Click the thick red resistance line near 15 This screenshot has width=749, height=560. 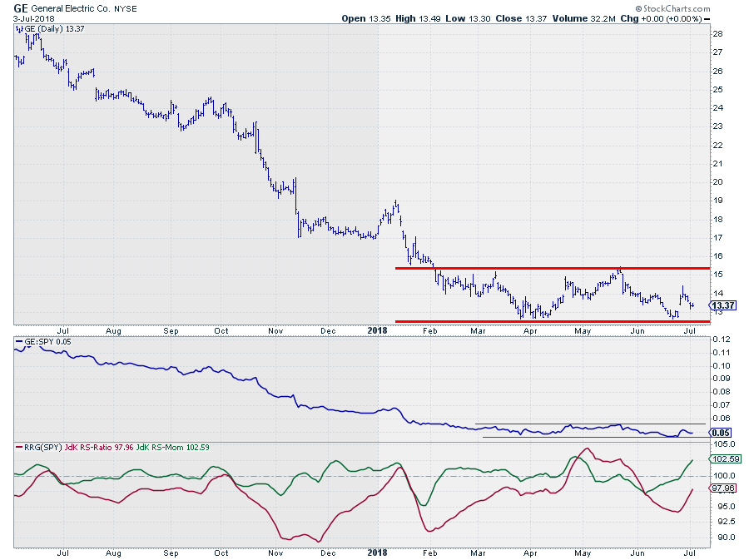point(553,268)
